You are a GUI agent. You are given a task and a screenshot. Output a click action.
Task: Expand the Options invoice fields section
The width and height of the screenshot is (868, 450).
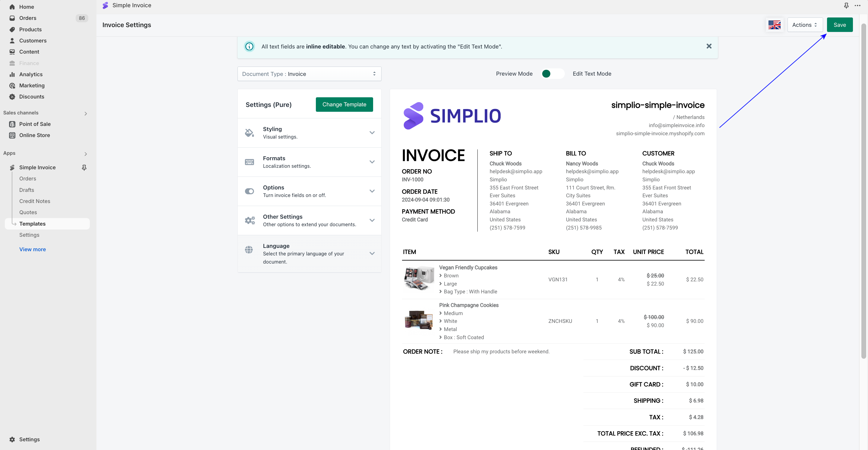(x=372, y=191)
